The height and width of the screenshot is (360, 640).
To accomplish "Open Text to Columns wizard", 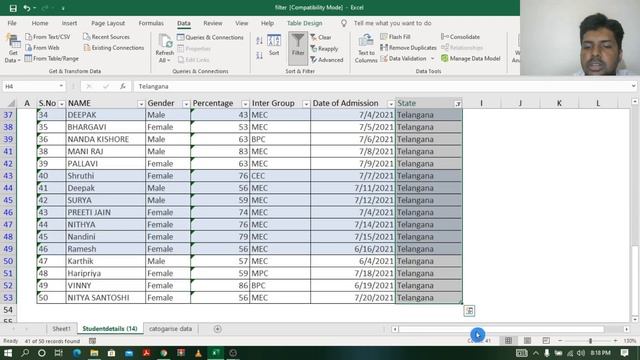I will point(366,49).
